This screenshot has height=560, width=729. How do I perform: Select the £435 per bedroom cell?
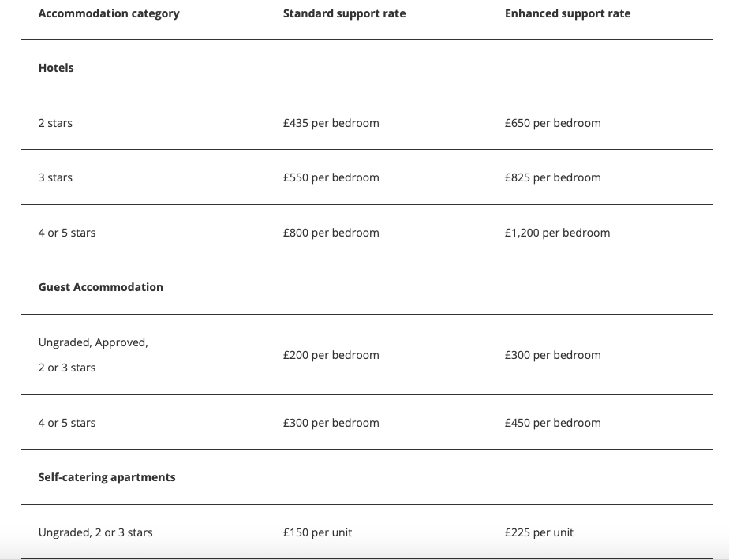coord(331,123)
